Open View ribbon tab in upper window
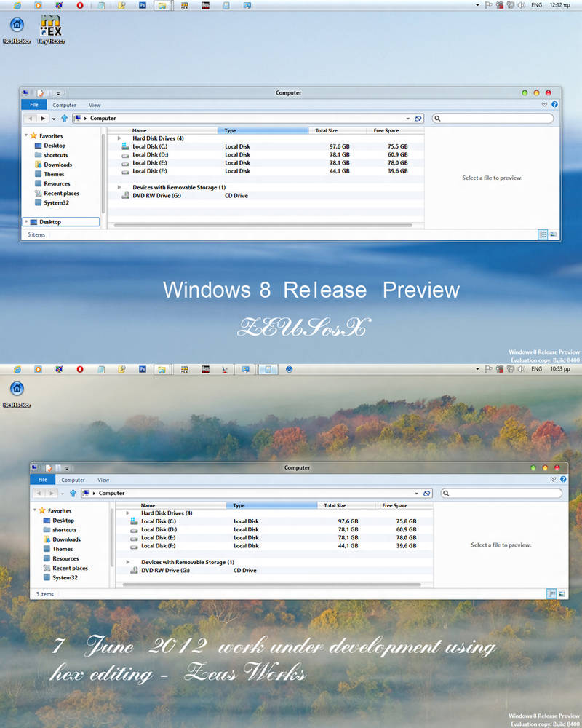582x728 pixels. [95, 105]
